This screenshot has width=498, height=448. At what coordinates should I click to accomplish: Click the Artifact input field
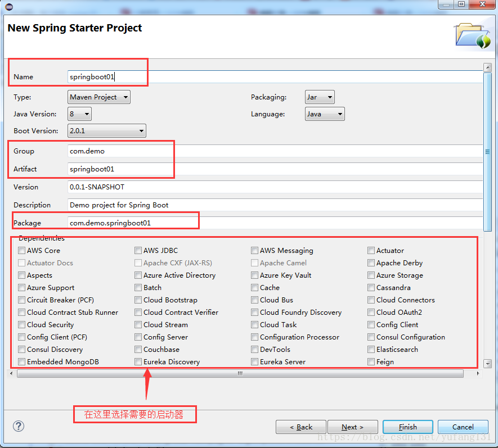click(x=275, y=169)
